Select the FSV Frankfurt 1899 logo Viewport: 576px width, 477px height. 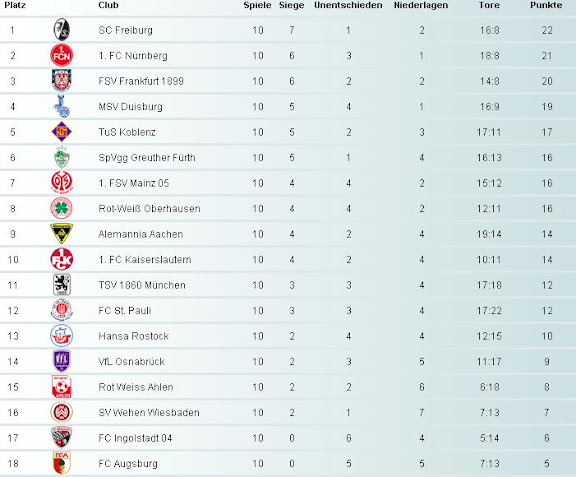(x=61, y=80)
